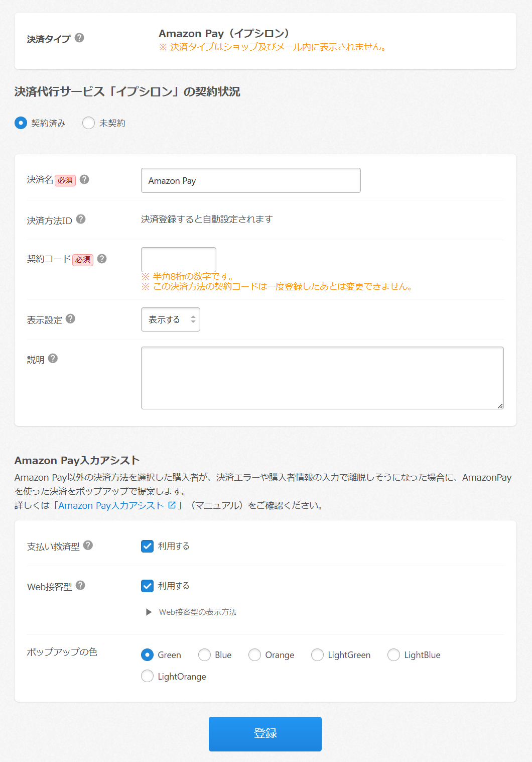The image size is (532, 762).
Task: Toggle the Web接客型 利用する checkbox
Action: coord(147,586)
